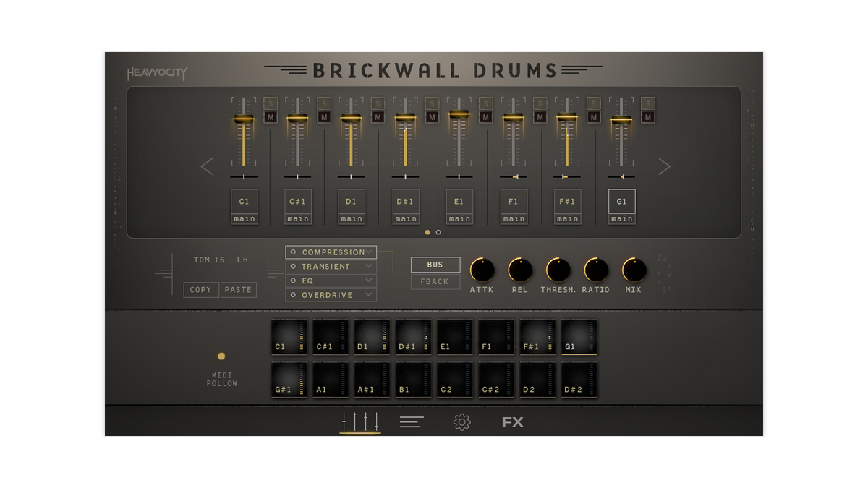Select the FBACK compressor mode
Viewport: 868px width, 488px height.
[x=435, y=281]
